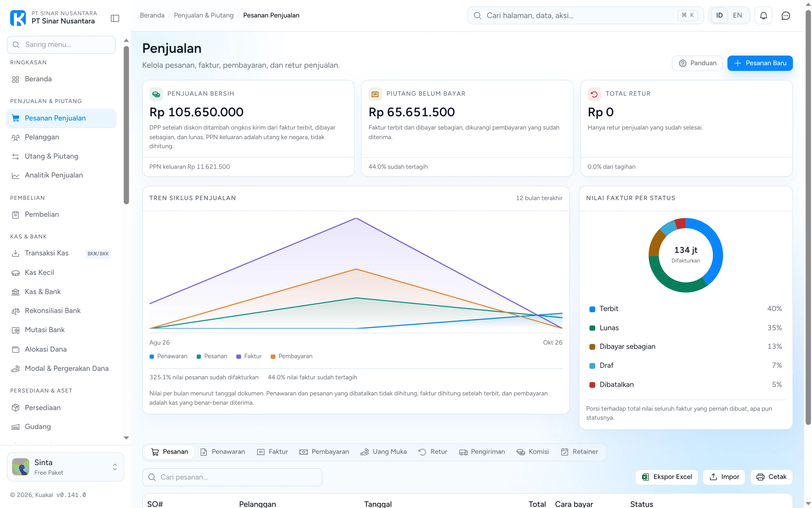Click sidebar scroll-down arrow
This screenshot has width=812, height=508.
[x=126, y=438]
